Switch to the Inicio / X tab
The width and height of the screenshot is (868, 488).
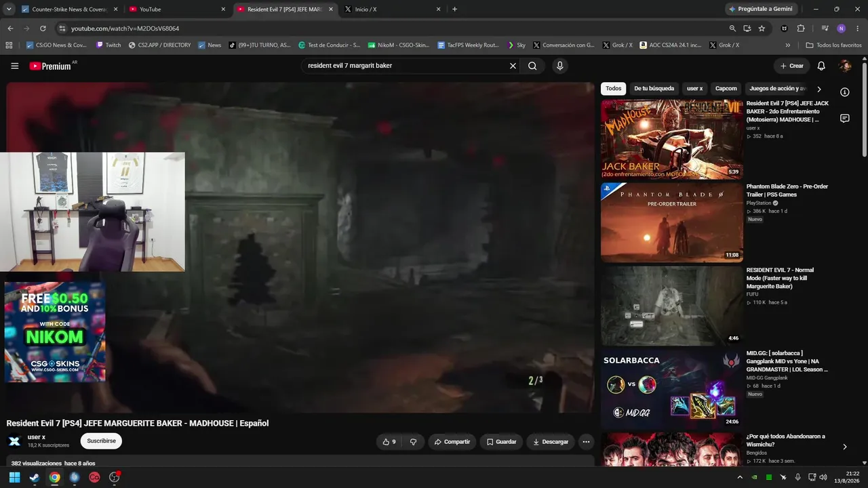click(x=394, y=9)
